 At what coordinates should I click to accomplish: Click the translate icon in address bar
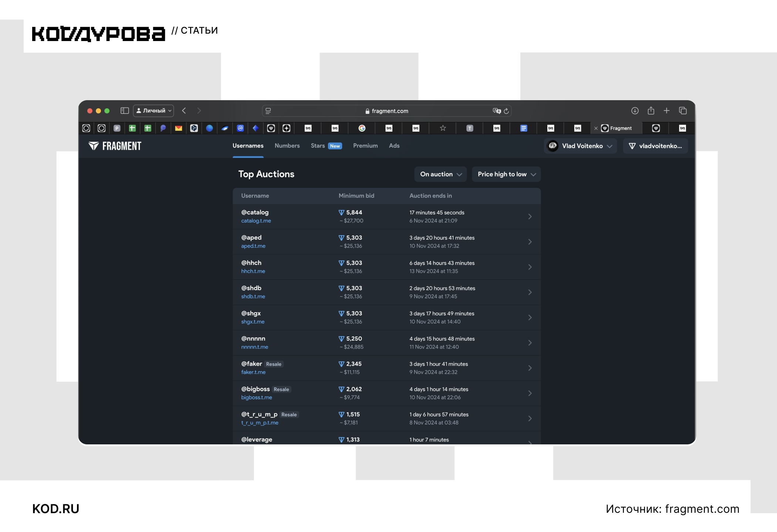coord(497,111)
